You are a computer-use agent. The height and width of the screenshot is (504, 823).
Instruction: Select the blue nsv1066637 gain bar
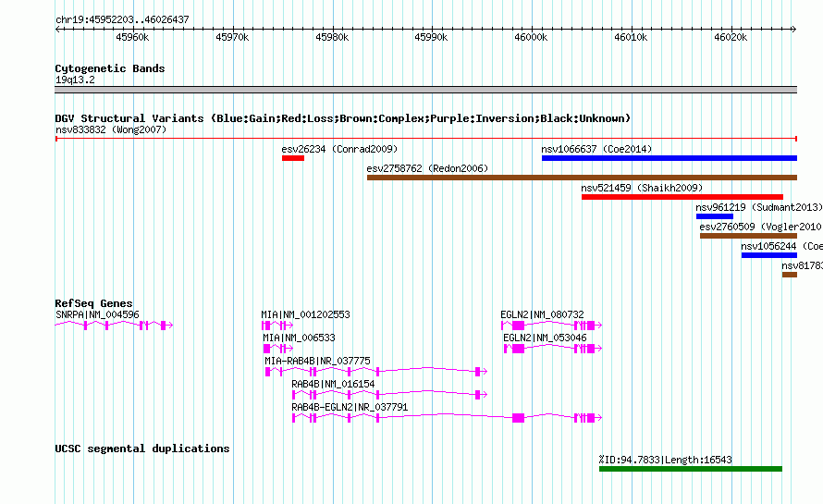click(x=669, y=158)
